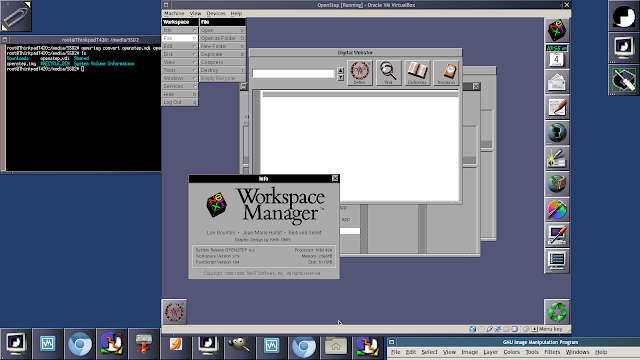The width and height of the screenshot is (640, 360).
Task: Expand the Services submenu entry
Action: click(x=180, y=86)
